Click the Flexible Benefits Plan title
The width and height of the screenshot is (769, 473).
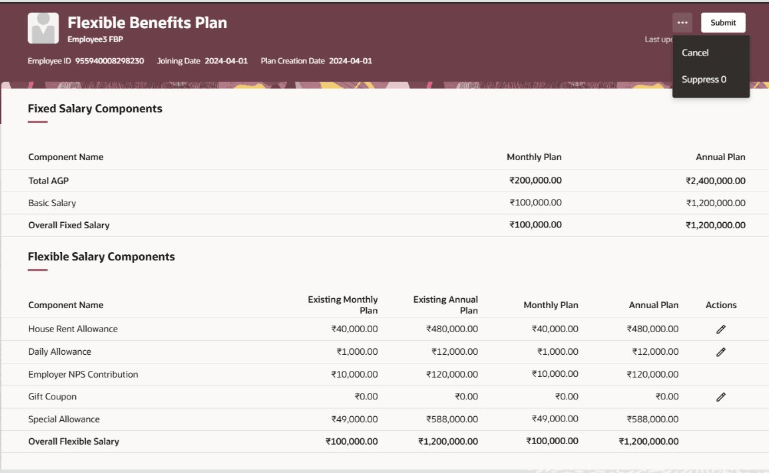click(147, 23)
